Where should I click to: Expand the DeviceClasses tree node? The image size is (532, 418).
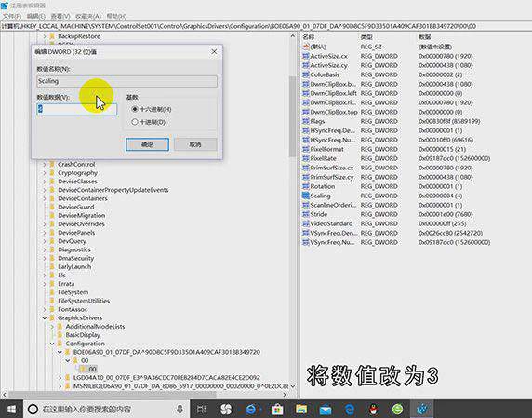point(45,182)
